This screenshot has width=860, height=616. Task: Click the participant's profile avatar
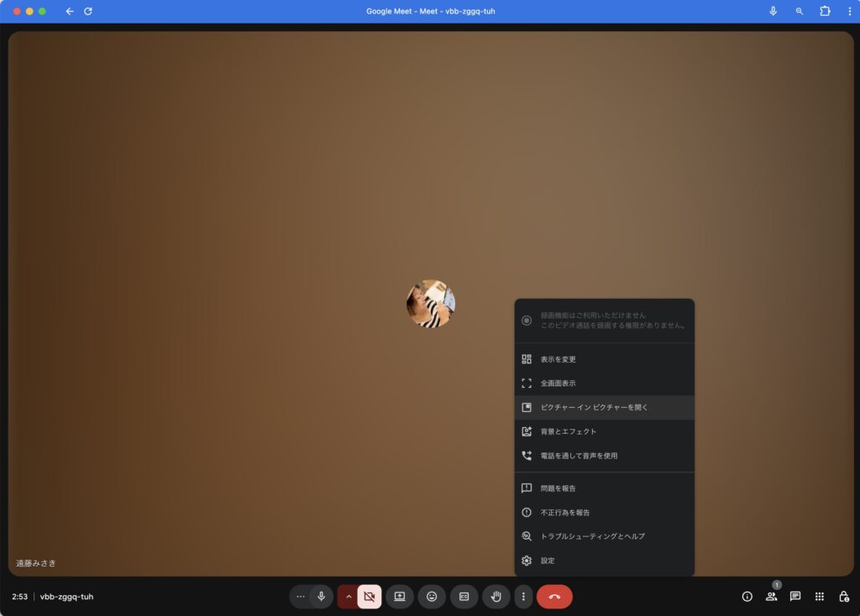coord(431,304)
